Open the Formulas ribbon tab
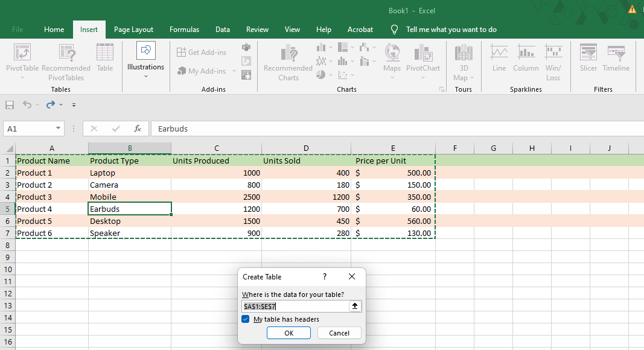 point(184,30)
